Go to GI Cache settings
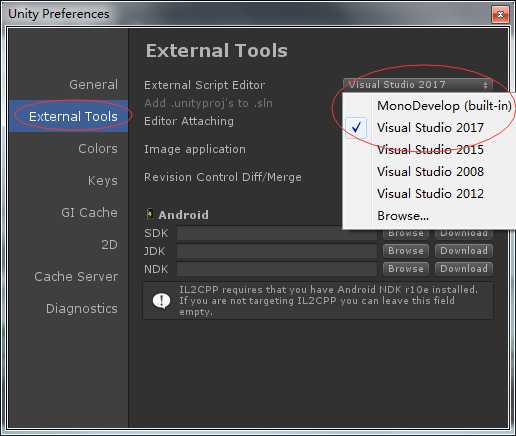Image resolution: width=516 pixels, height=436 pixels. 89,213
